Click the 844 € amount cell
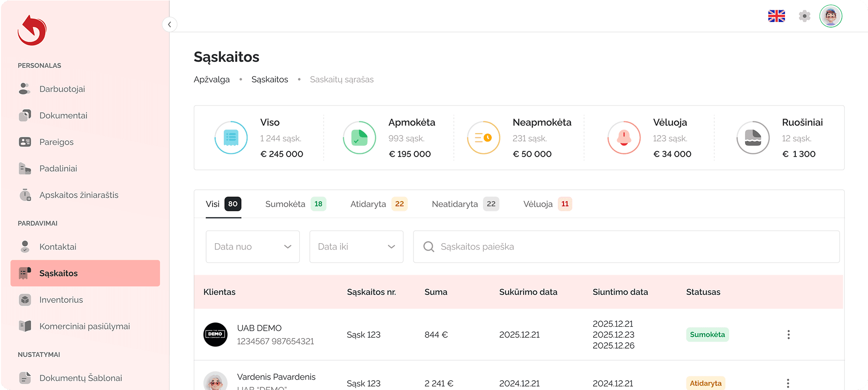Viewport: 868px width, 390px height. pos(436,335)
